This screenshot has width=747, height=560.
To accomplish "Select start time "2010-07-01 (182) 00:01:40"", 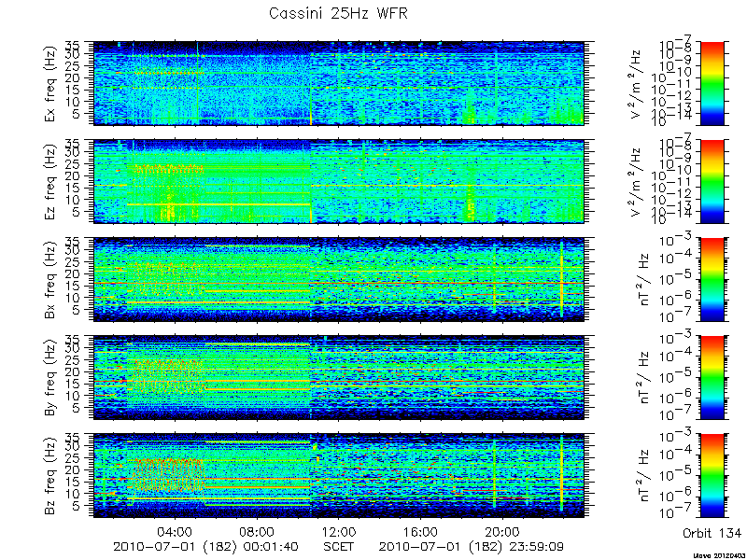I will tap(205, 547).
